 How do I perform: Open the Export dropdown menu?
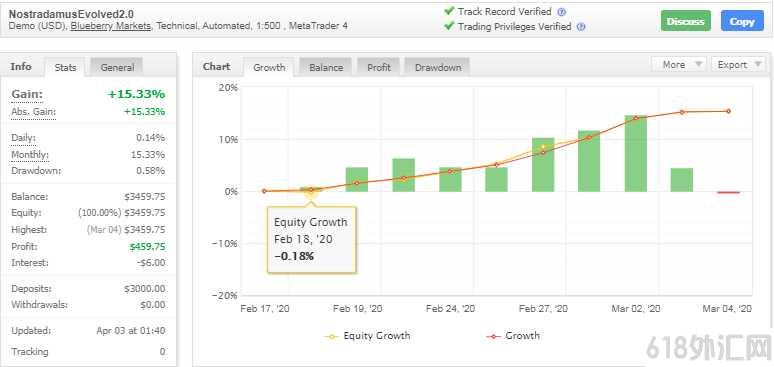click(737, 65)
